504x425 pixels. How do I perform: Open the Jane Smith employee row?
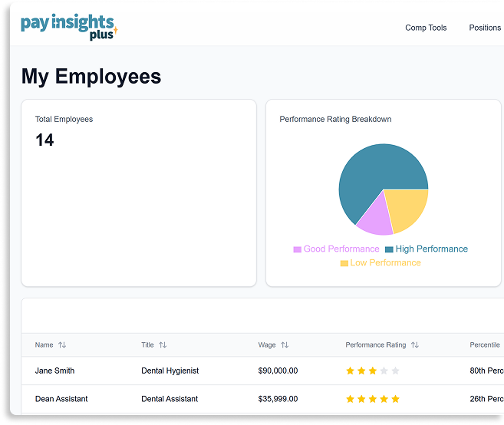(262, 371)
